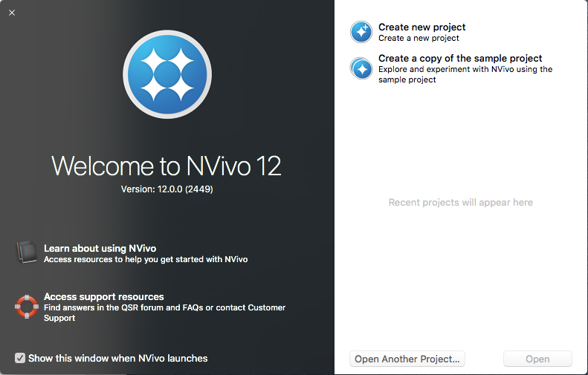Viewport: 588px width, 375px height.
Task: Click 'Access resources to help you get started' text
Action: tap(146, 259)
